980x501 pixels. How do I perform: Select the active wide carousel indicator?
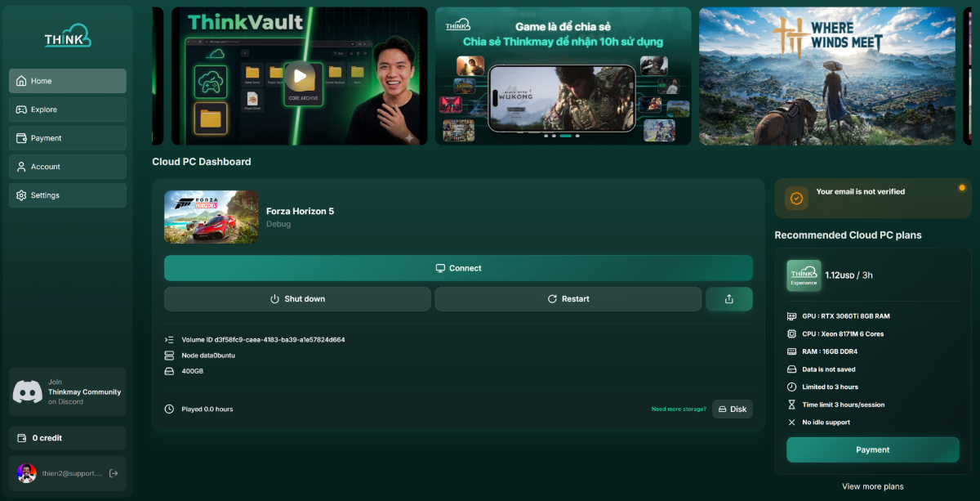(565, 135)
